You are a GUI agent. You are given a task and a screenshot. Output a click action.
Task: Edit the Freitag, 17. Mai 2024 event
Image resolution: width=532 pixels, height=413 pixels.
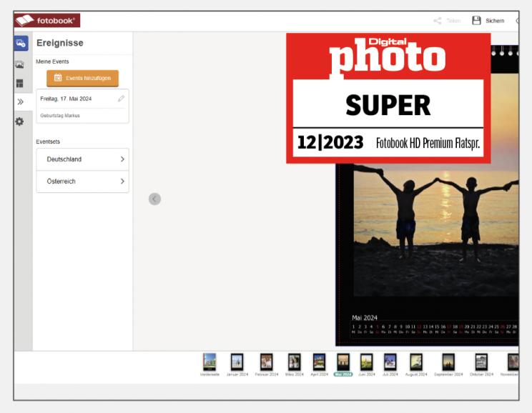[121, 99]
